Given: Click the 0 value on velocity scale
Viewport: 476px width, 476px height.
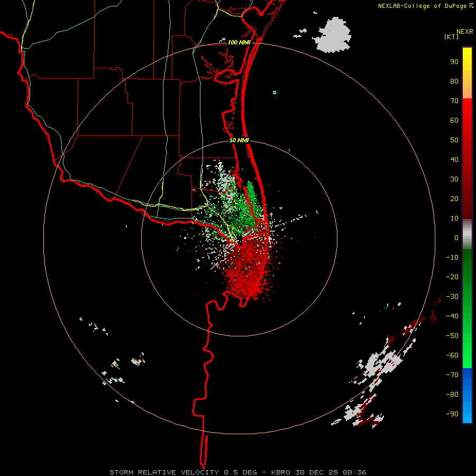Looking at the screenshot, I should (456, 238).
